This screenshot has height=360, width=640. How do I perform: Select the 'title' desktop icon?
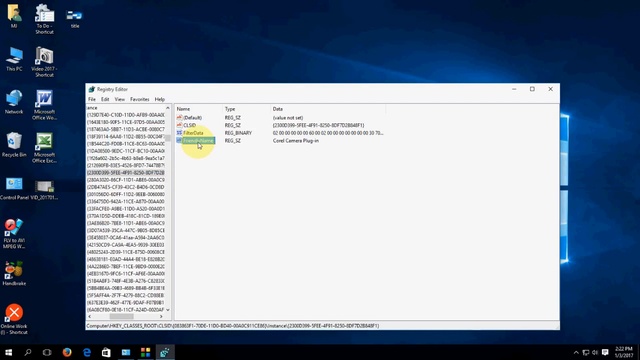pyautogui.click(x=75, y=19)
